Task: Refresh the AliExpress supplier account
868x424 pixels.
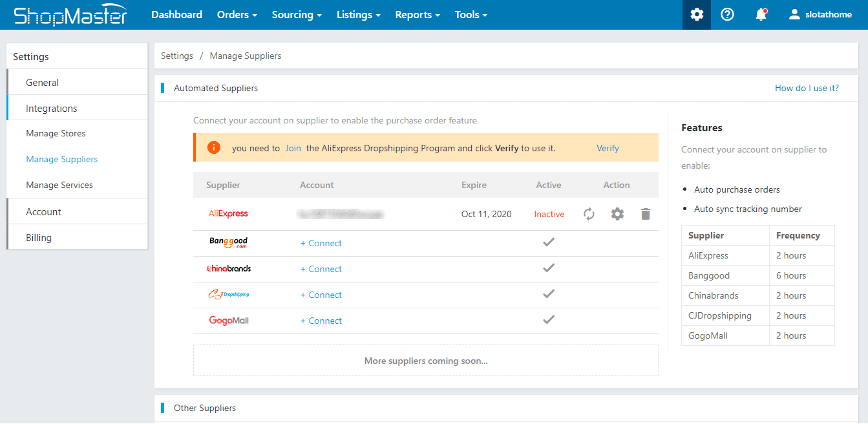Action: pyautogui.click(x=589, y=214)
